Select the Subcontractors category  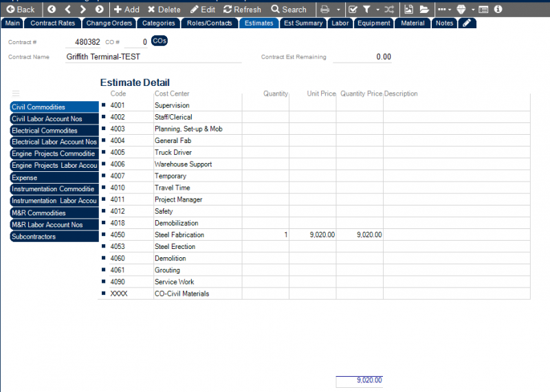click(54, 237)
